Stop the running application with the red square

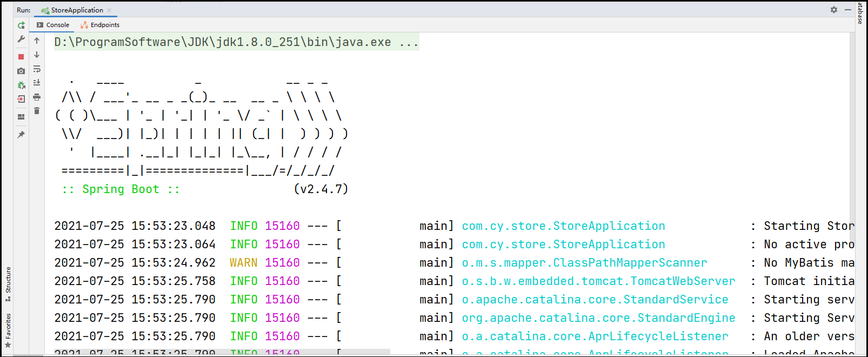21,57
